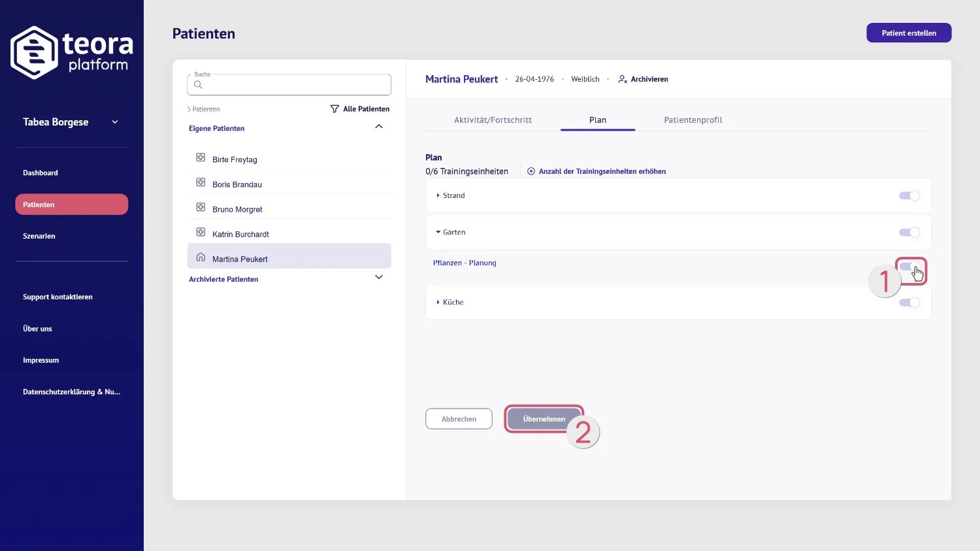
Task: Click the search magnifier icon
Action: (x=199, y=84)
